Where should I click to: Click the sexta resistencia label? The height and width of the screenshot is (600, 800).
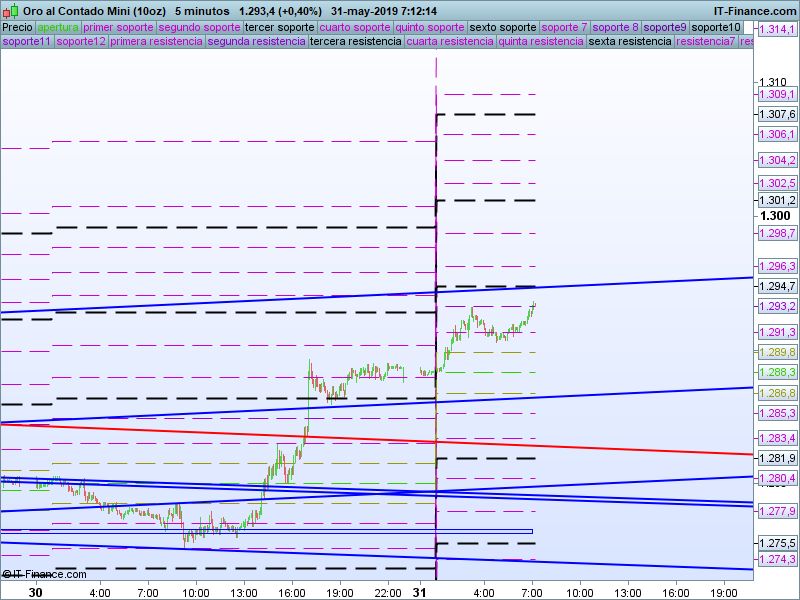point(629,43)
